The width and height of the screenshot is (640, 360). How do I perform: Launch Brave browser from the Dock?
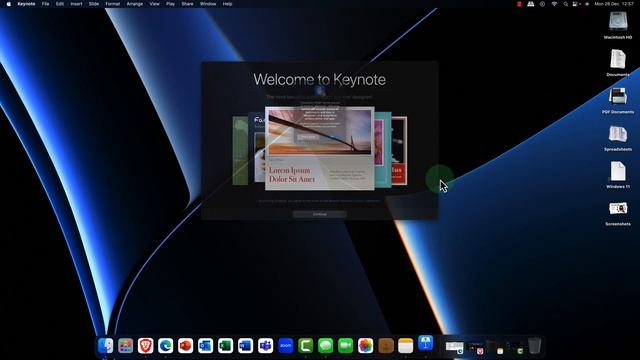pyautogui.click(x=146, y=346)
